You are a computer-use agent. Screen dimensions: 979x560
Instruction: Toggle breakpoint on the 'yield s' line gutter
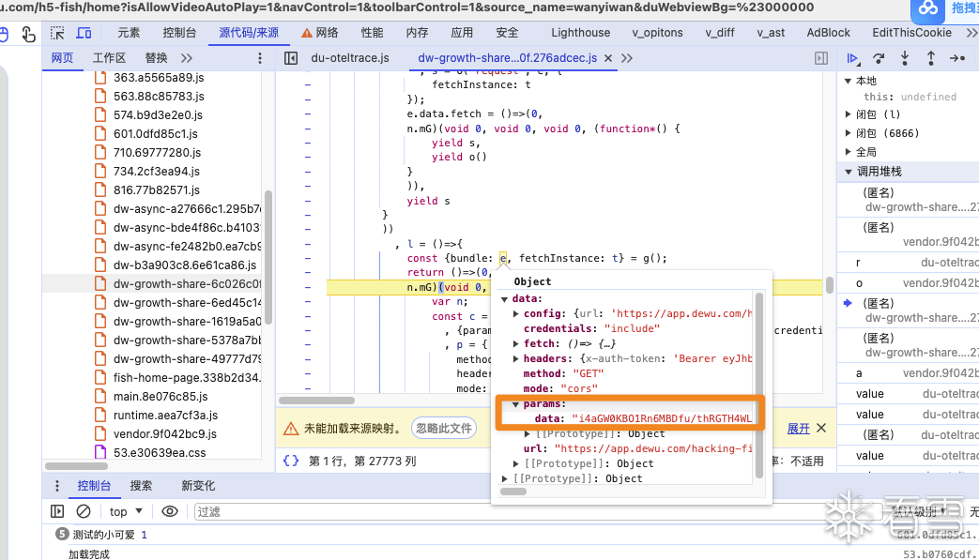308,202
